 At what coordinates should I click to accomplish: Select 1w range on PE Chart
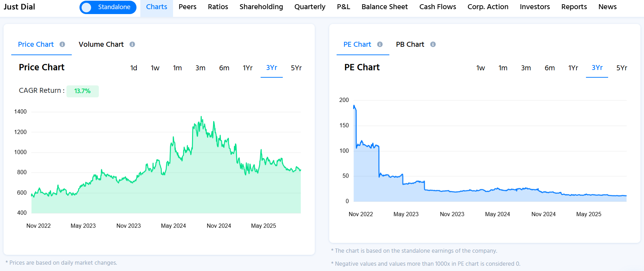480,68
